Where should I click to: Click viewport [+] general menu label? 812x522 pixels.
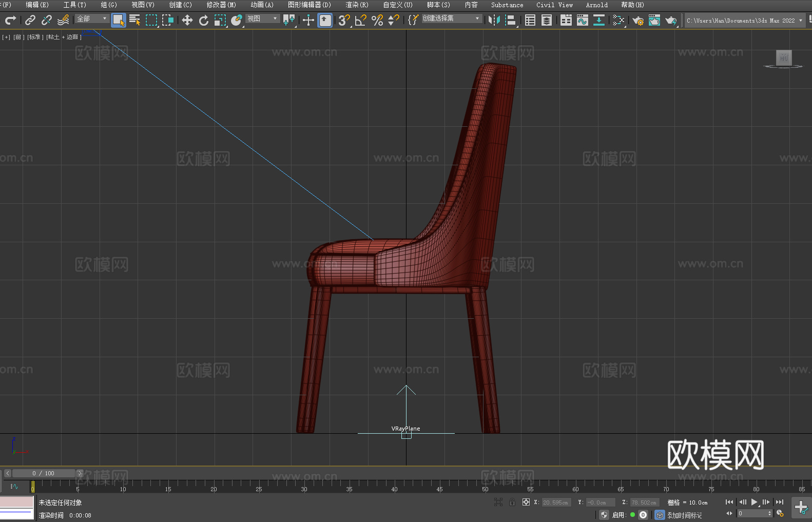6,37
